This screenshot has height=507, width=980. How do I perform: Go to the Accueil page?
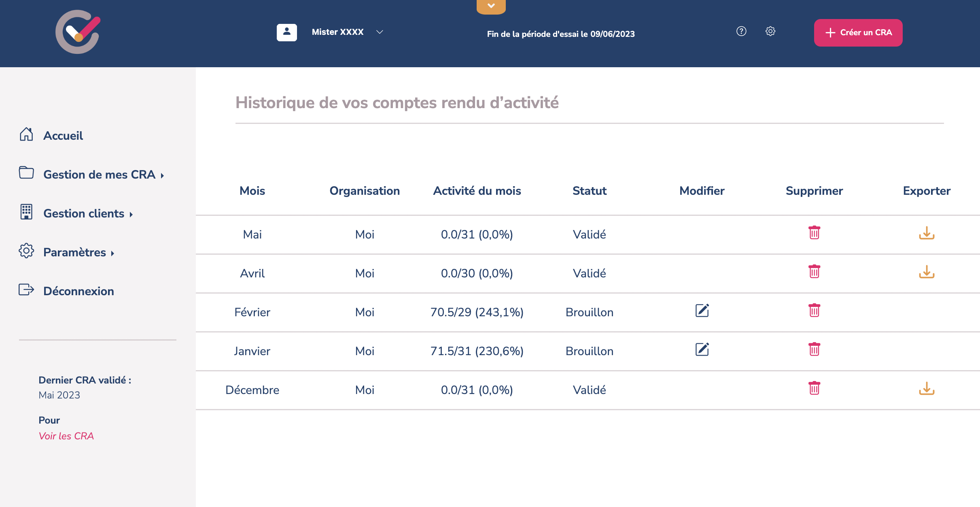point(63,136)
